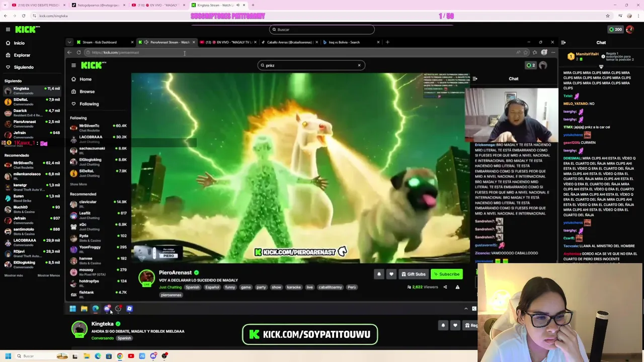Open Euren in Recomendado list
644x362 pixels.
point(32,198)
